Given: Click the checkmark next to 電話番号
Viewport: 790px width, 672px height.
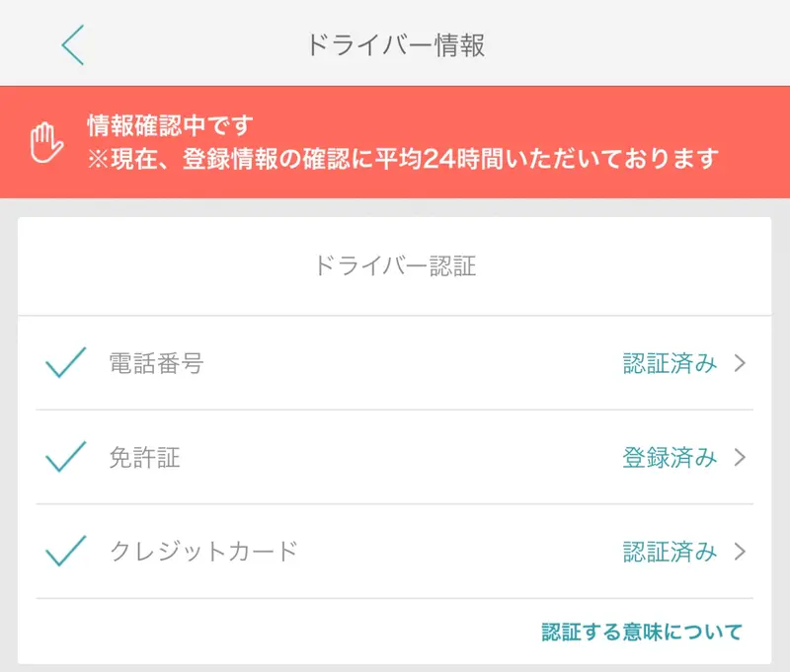Looking at the screenshot, I should [65, 362].
